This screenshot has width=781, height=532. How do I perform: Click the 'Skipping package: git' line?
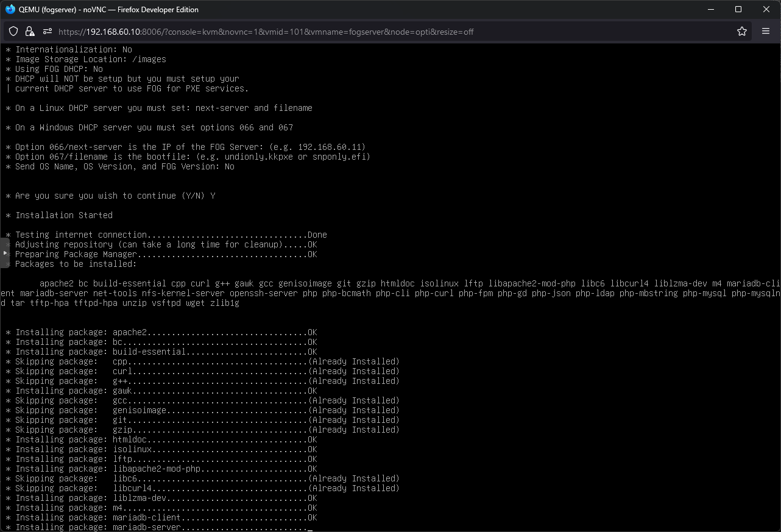click(x=203, y=420)
